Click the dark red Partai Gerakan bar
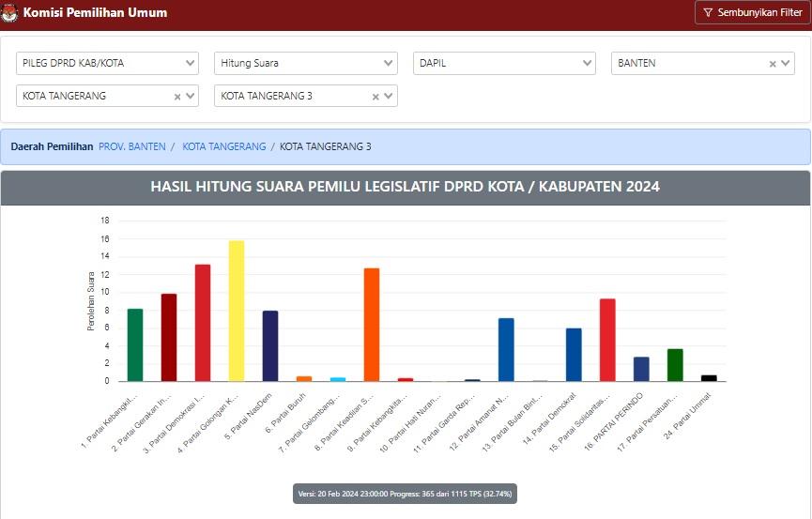The width and height of the screenshot is (812, 519). 169,337
